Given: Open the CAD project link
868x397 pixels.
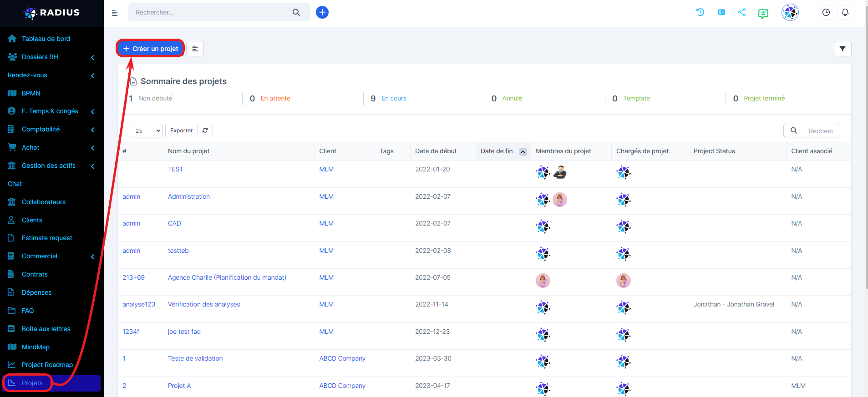Looking at the screenshot, I should pyautogui.click(x=174, y=223).
